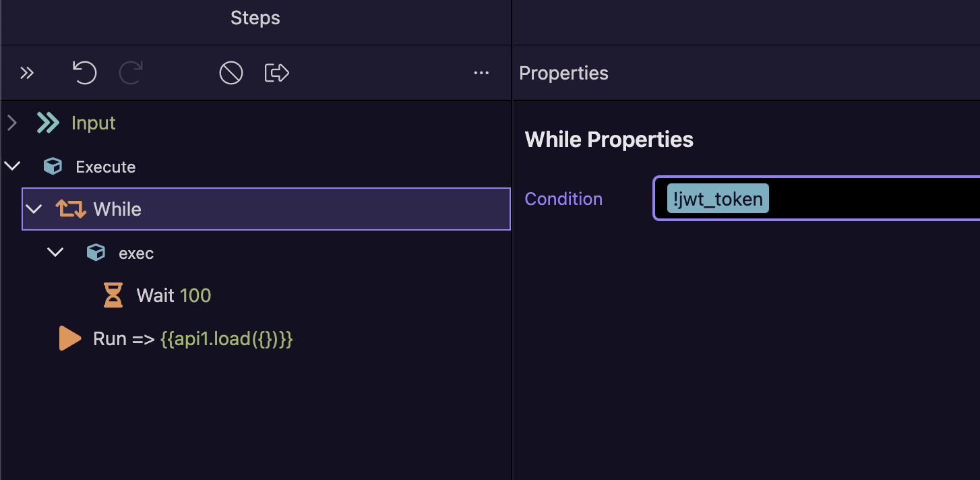Select the Properties panel tab
The height and width of the screenshot is (480, 980).
(x=563, y=73)
